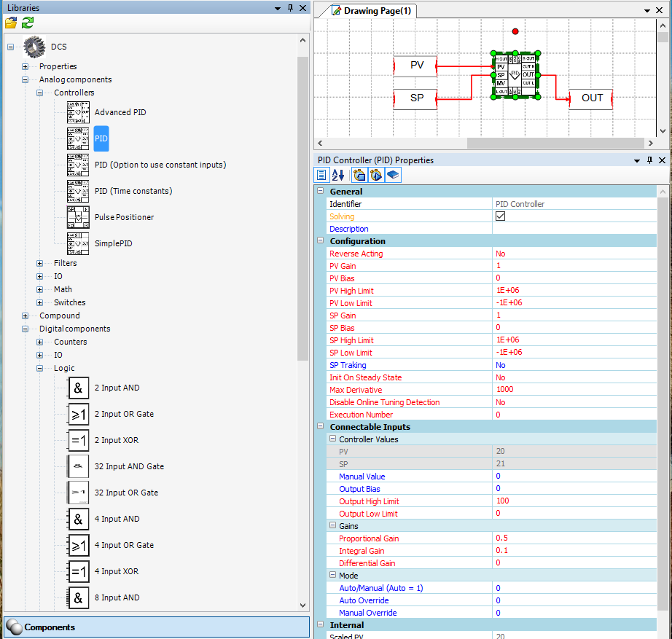Viewport: 672px width, 639px height.
Task: Toggle the Solving checkbox
Action: [500, 216]
